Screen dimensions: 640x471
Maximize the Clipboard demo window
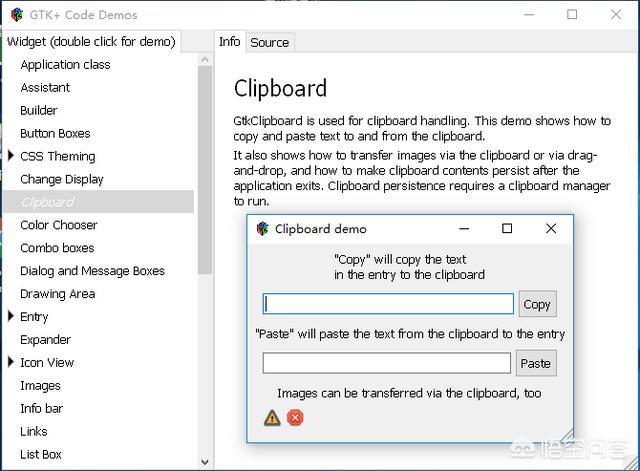tap(507, 229)
